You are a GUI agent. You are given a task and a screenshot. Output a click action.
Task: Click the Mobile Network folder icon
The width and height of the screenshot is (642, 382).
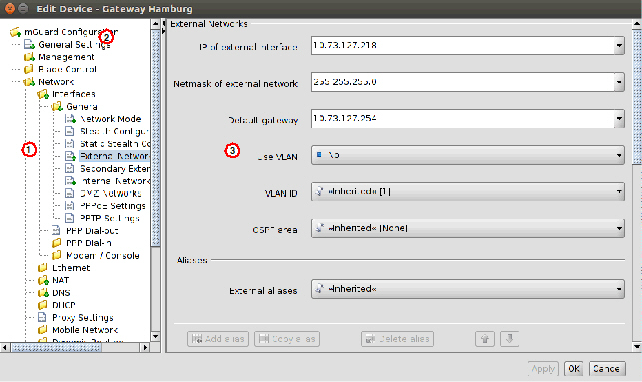coord(43,330)
